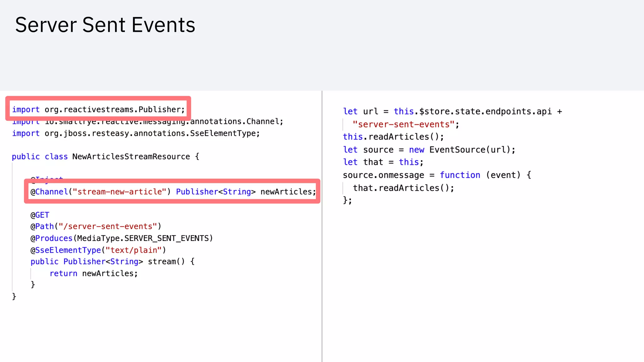Select the @Channel("stream-new-article") declaration line

click(173, 192)
